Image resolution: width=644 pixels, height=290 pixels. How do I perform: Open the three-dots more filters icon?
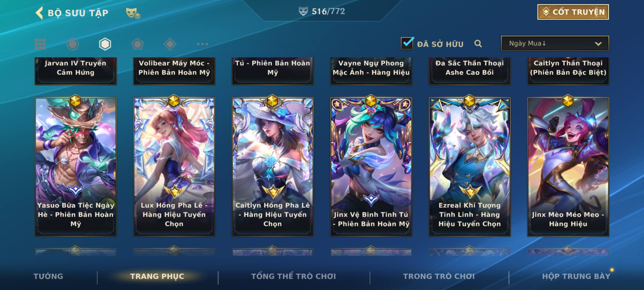pos(202,44)
